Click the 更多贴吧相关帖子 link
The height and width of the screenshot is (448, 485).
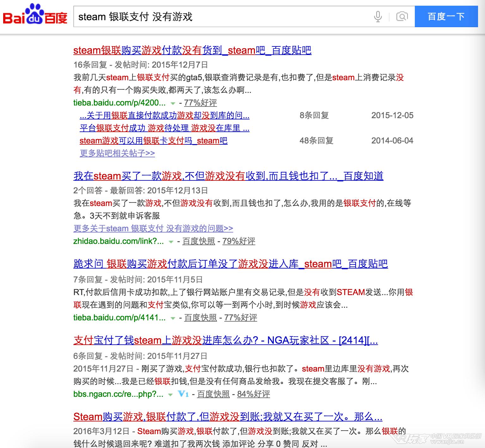[x=117, y=153]
